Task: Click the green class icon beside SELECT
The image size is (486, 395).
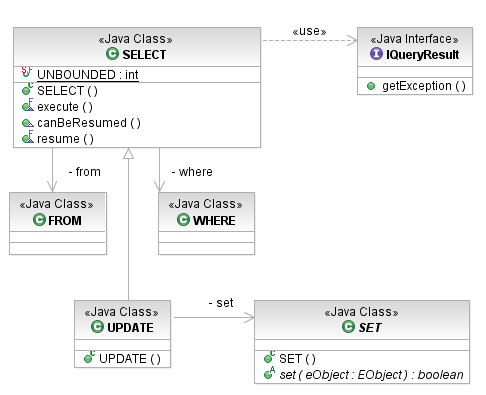Action: click(x=112, y=54)
